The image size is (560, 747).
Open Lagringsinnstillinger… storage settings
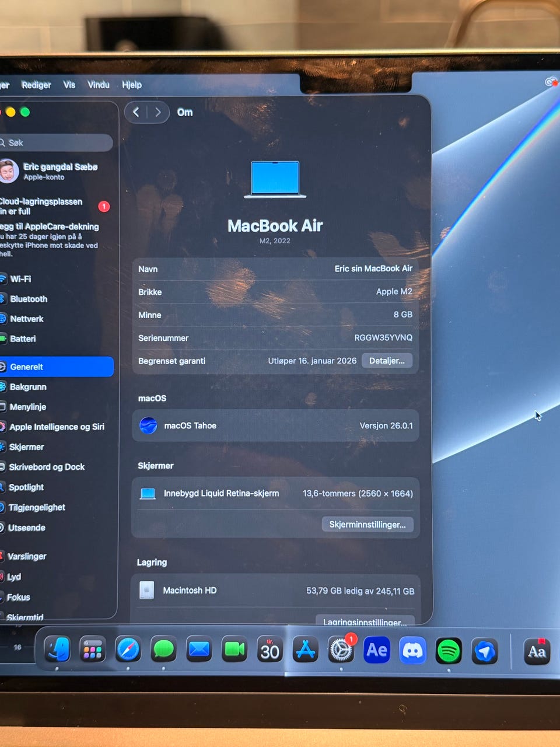coord(365,622)
